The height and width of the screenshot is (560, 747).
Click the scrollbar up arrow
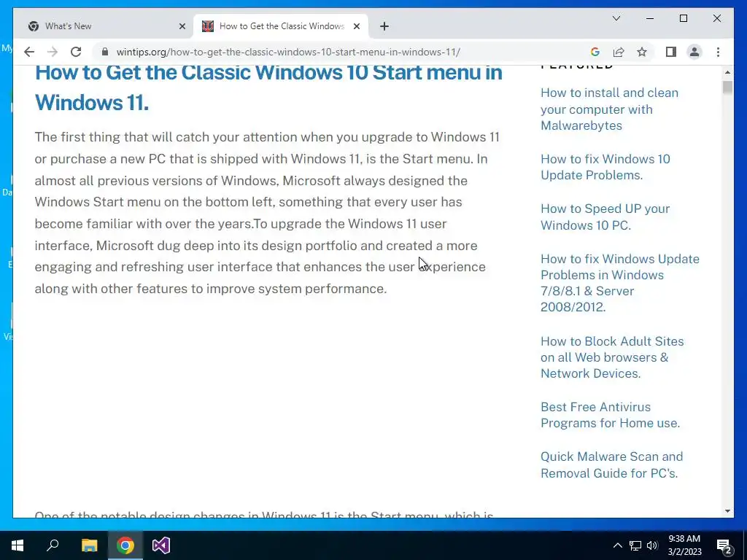tap(727, 72)
